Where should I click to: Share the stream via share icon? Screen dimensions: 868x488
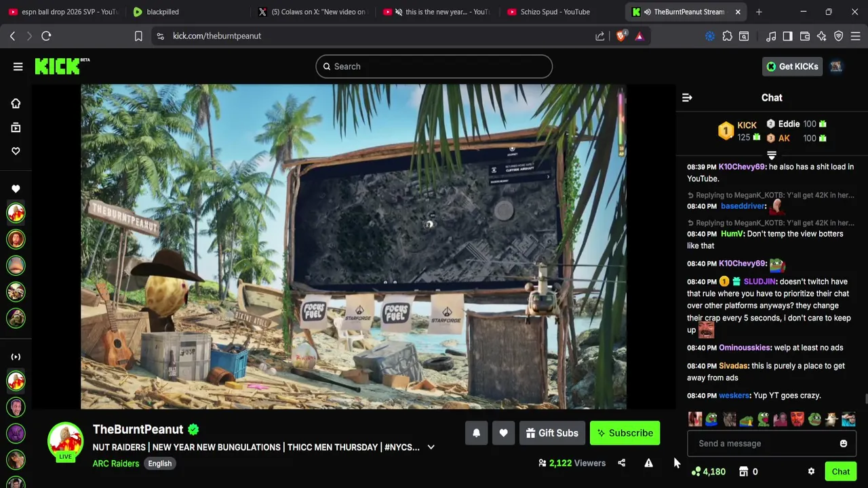[622, 463]
